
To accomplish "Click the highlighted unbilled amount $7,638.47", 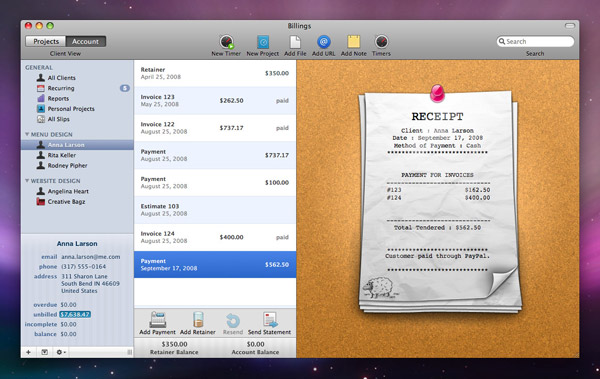I will (x=75, y=314).
